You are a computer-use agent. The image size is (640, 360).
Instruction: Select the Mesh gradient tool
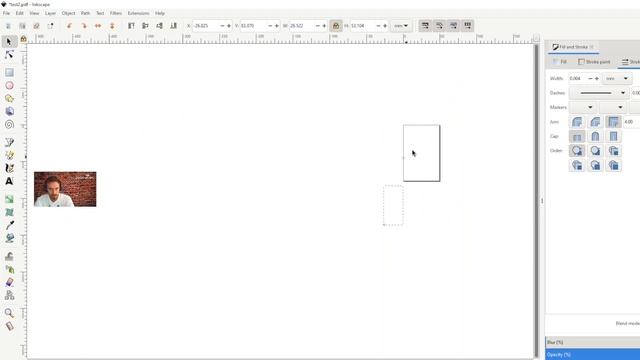pyautogui.click(x=9, y=212)
